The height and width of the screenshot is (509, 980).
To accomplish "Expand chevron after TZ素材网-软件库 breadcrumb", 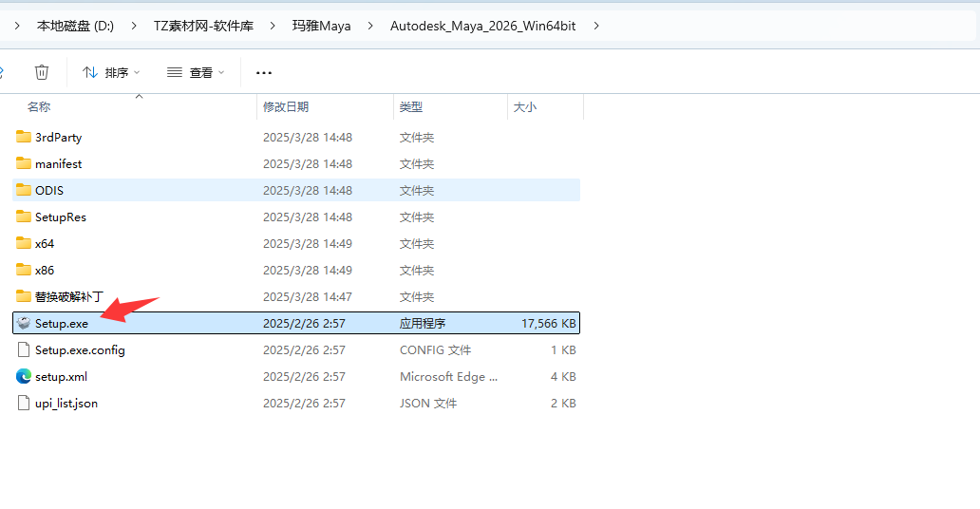I will pyautogui.click(x=273, y=26).
